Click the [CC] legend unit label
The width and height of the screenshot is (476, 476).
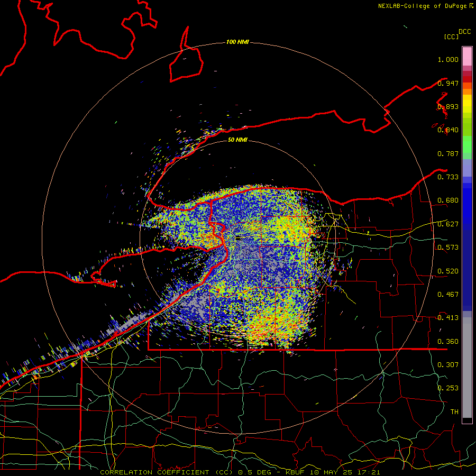(451, 36)
